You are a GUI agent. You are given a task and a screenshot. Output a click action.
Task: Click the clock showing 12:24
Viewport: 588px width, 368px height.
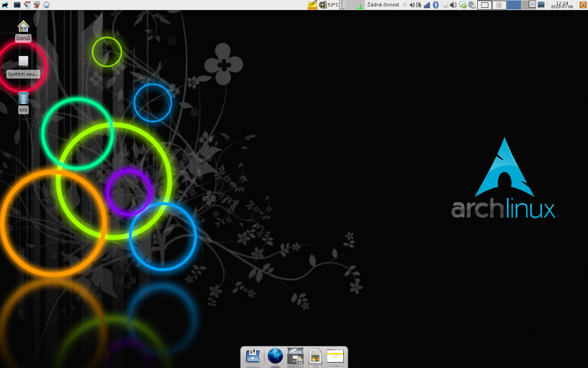[x=562, y=5]
